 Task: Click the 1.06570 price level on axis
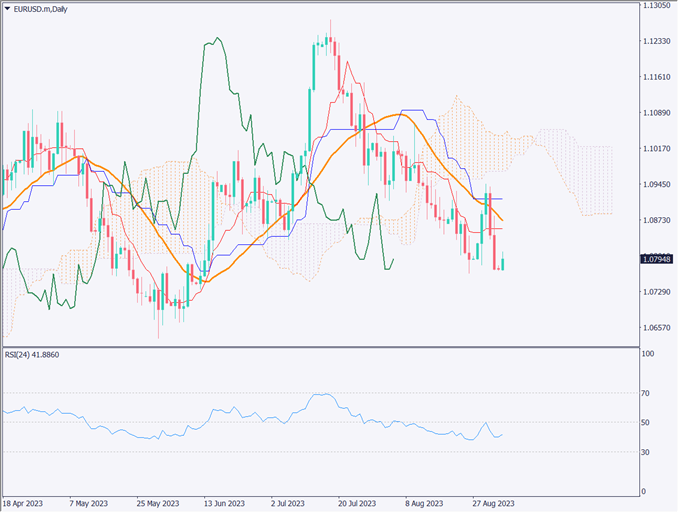coord(657,328)
